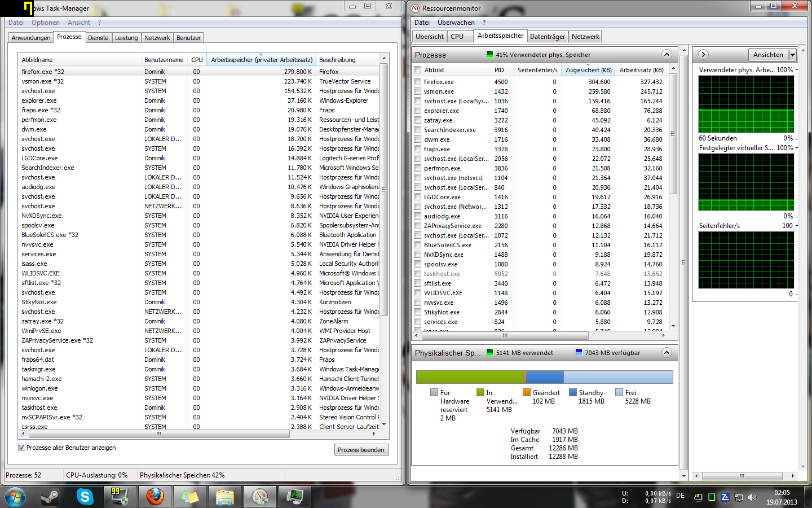Toggle 'Prozesse aller Benutzer anzeigen' checkbox

pyautogui.click(x=21, y=448)
